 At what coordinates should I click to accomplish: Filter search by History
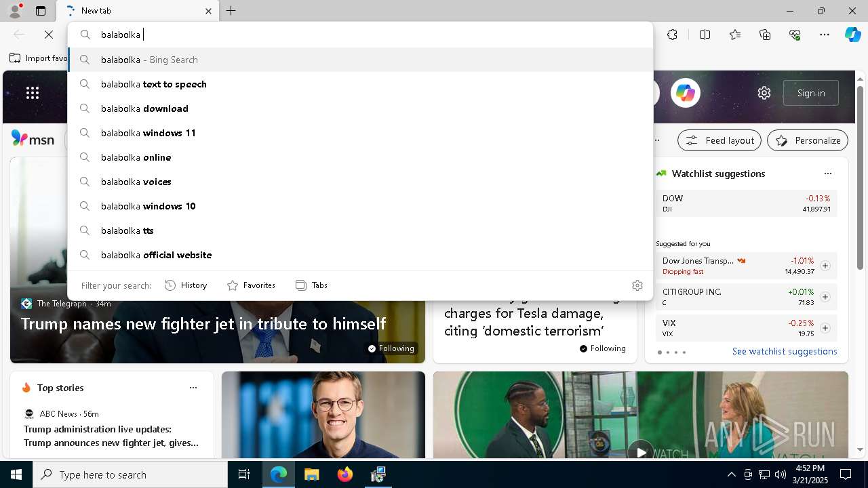coord(186,285)
